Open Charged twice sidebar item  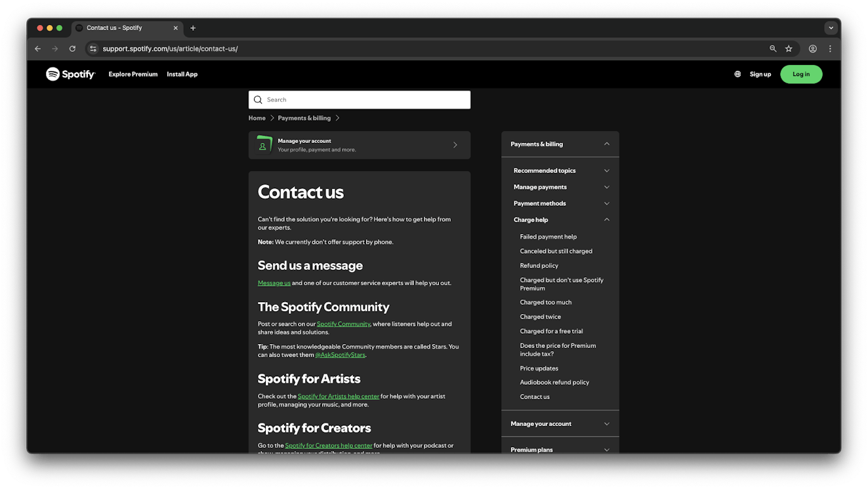541,317
